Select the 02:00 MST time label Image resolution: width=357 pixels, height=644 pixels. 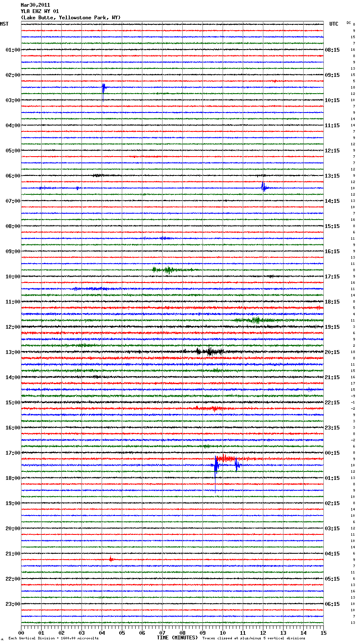[13, 75]
